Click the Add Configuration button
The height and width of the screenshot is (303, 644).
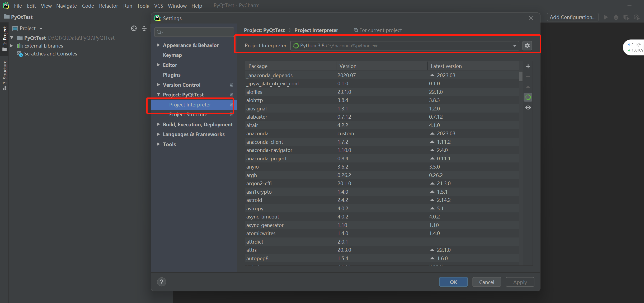coord(572,17)
